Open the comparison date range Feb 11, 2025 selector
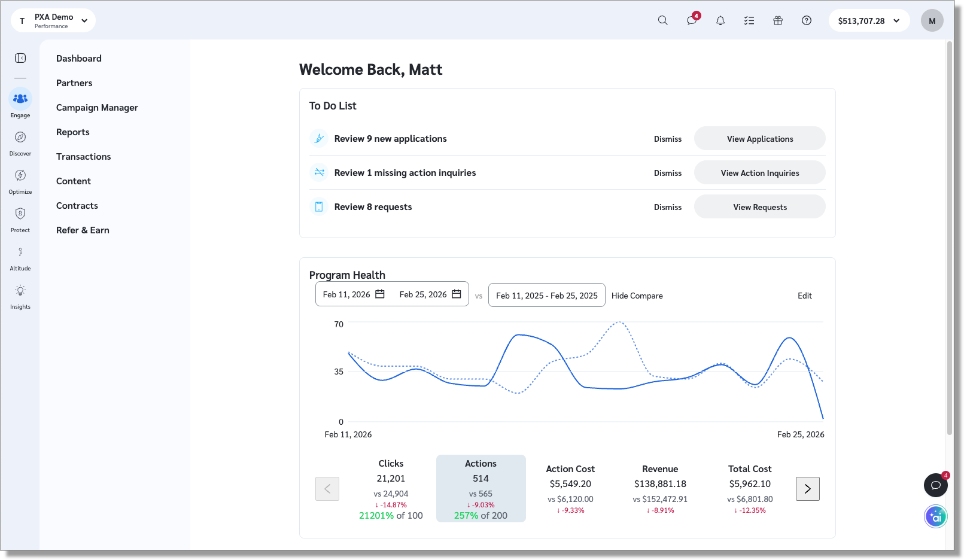The width and height of the screenshot is (964, 560). pos(546,296)
